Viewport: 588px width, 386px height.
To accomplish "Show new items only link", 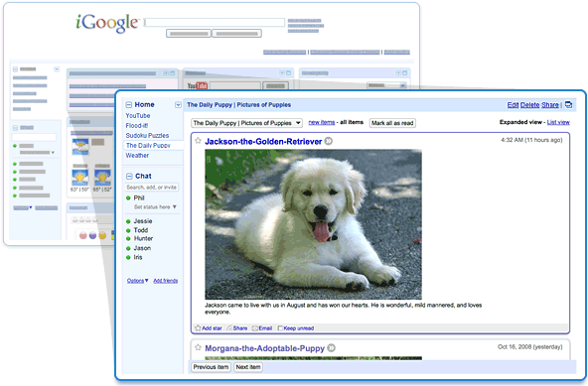I will 322,122.
